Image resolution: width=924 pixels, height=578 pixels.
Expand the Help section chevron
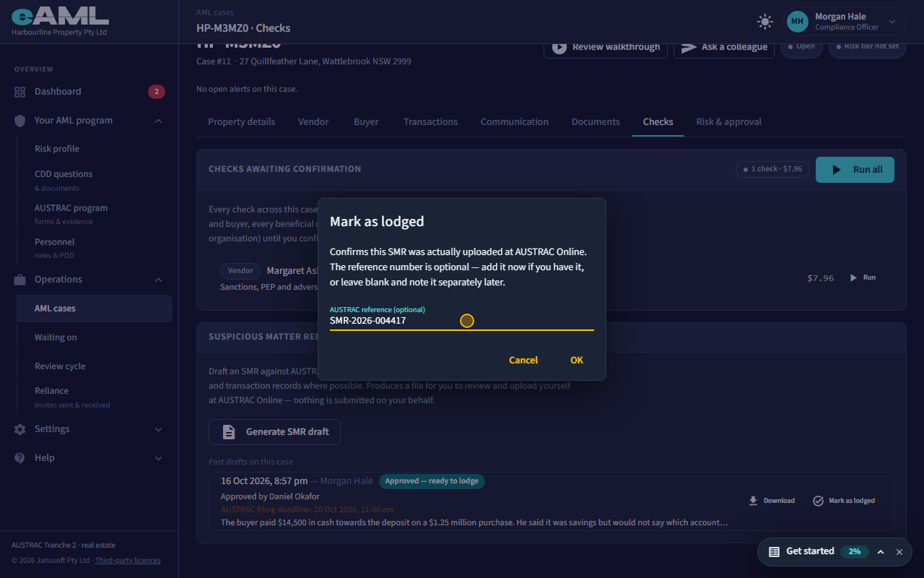159,458
